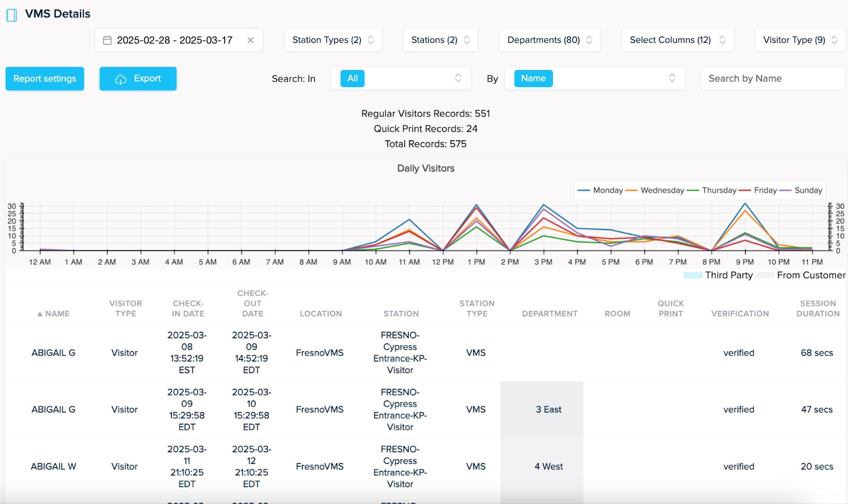Screen dimensions: 848x504
Task: Click the VMS Details page icon
Action: click(x=11, y=14)
